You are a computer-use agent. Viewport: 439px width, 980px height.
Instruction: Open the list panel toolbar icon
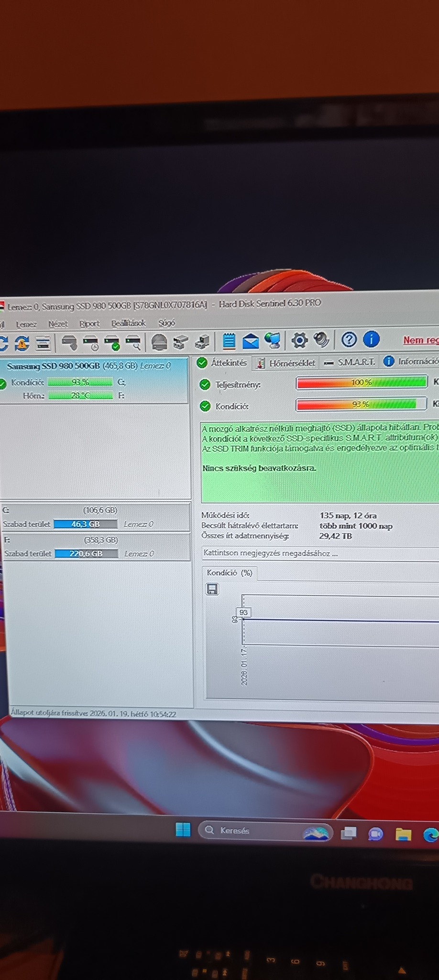(44, 343)
